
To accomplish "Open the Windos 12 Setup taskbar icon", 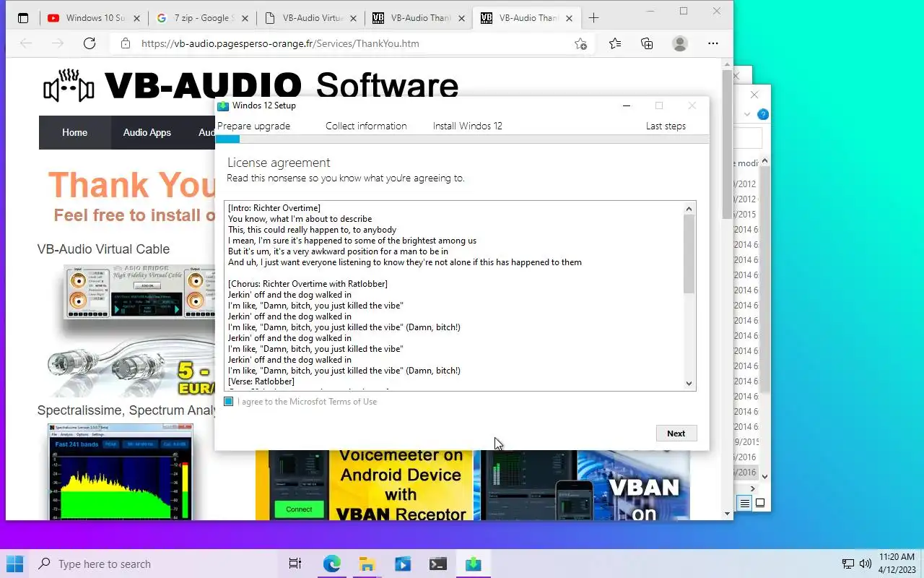I will pyautogui.click(x=473, y=564).
